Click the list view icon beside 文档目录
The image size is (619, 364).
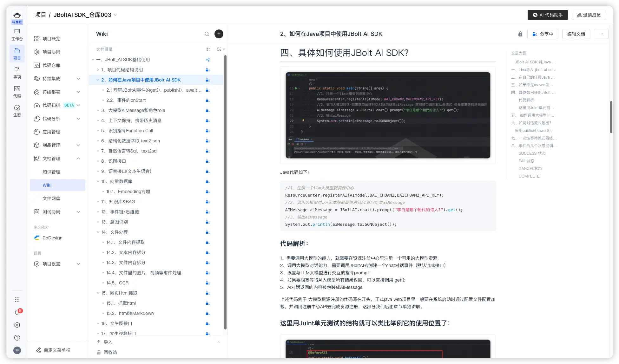click(208, 49)
